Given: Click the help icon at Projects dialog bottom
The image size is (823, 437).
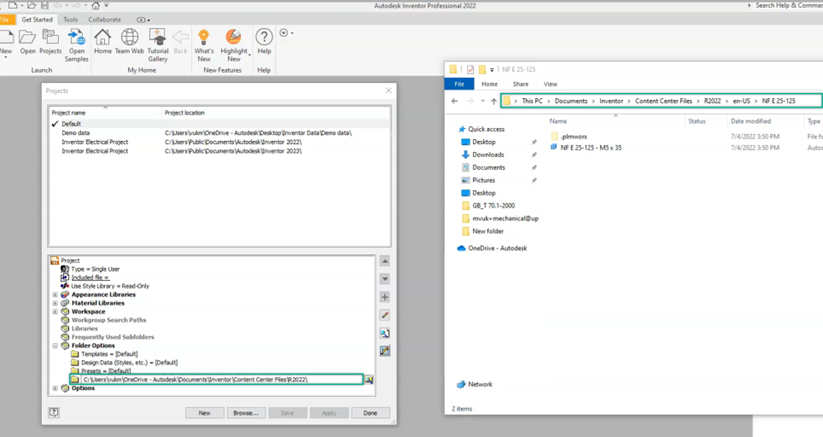Looking at the screenshot, I should (54, 412).
